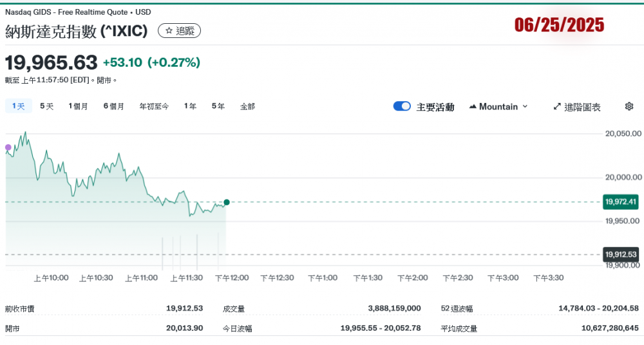
Task: Click the 19,965.63 current quote value
Action: pos(52,62)
